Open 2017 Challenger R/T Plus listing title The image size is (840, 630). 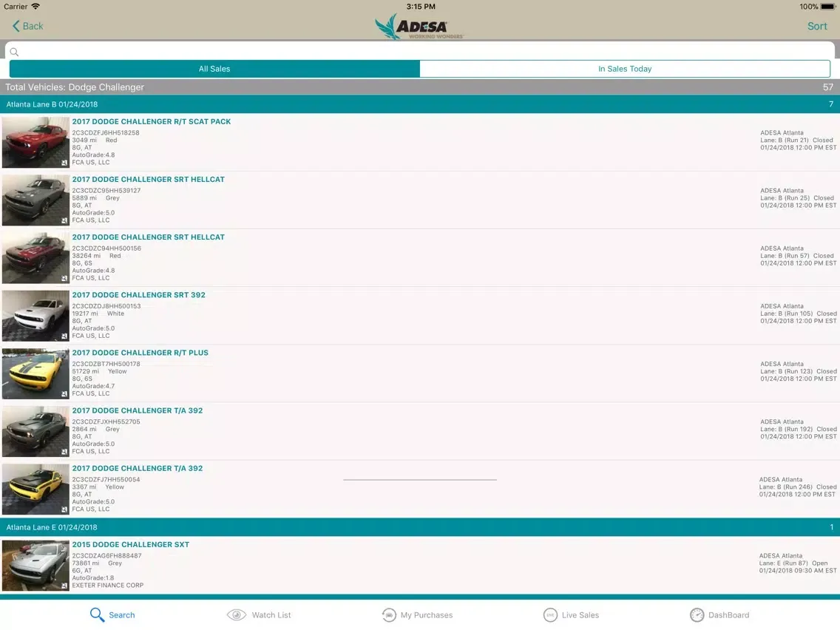click(140, 353)
